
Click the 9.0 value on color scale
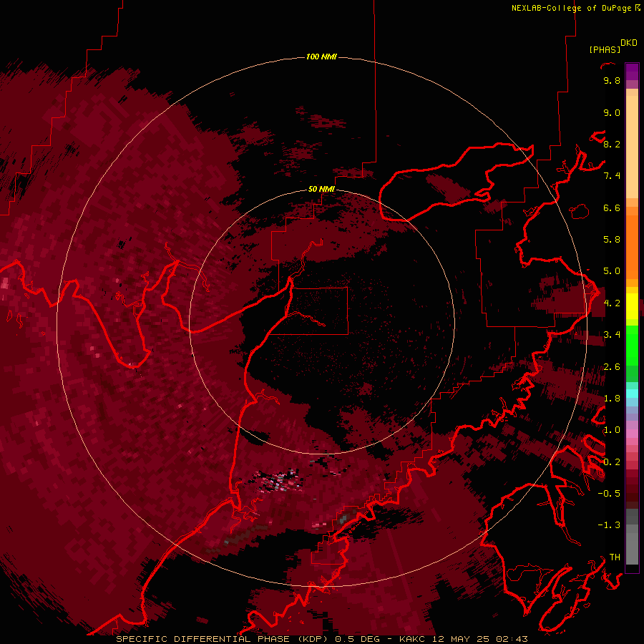point(612,112)
